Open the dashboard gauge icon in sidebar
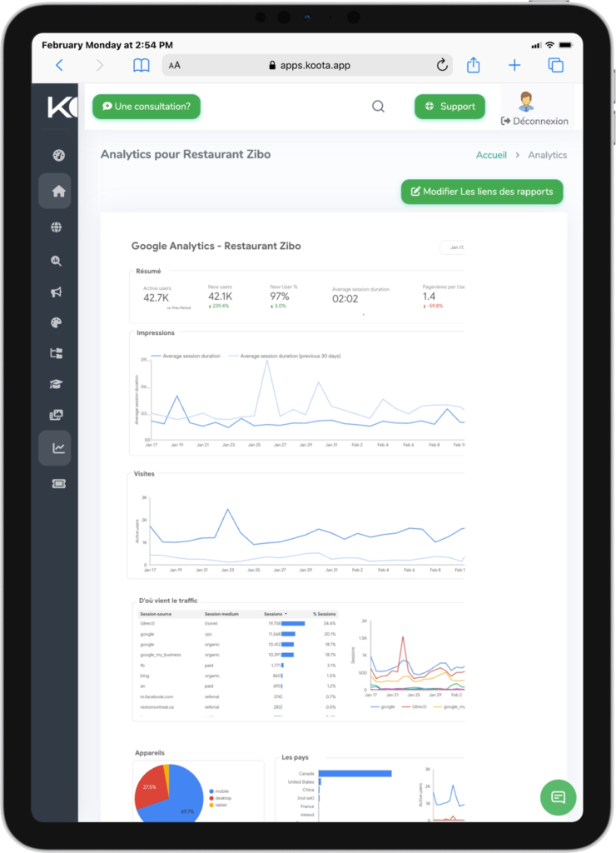This screenshot has width=616, height=853. coord(58,155)
